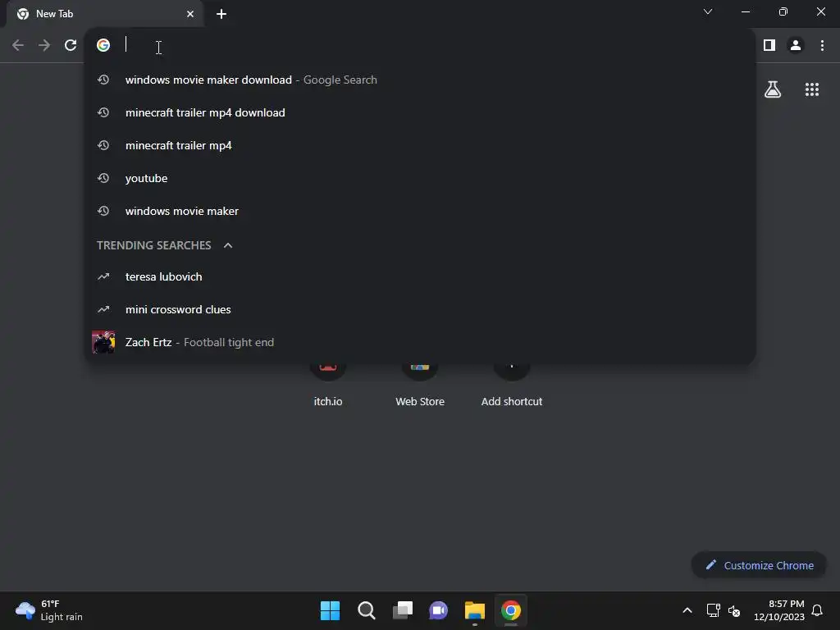Screen dimensions: 840x630
Task: Open the clock showing 8:57 PM
Action: pos(779,610)
